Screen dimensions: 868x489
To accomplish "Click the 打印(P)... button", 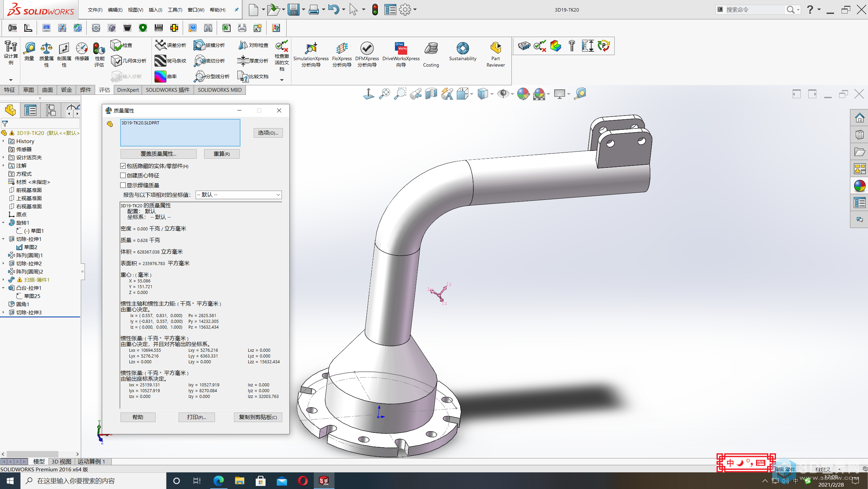I will (197, 417).
